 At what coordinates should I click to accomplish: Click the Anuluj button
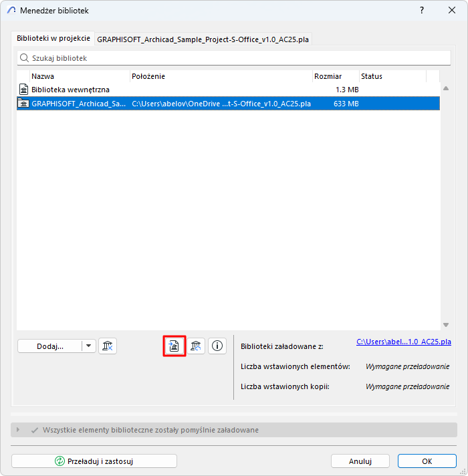(x=360, y=461)
